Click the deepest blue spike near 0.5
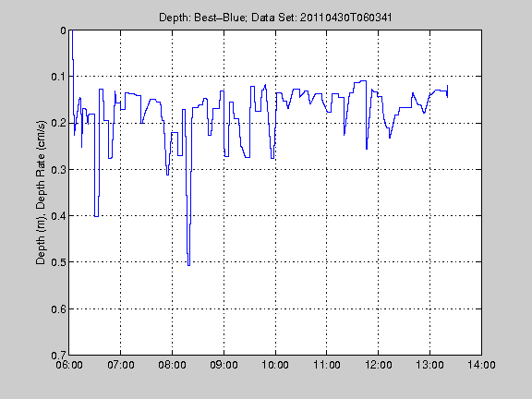 point(188,265)
